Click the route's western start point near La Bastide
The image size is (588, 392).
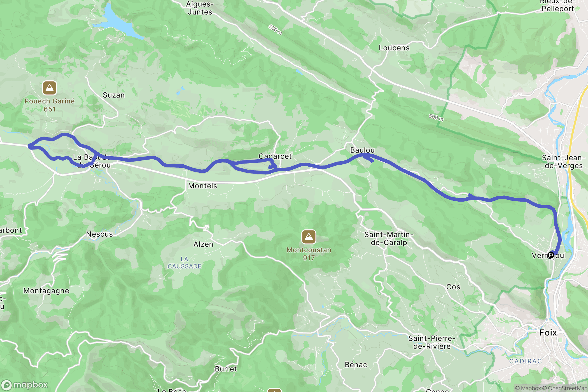click(29, 146)
